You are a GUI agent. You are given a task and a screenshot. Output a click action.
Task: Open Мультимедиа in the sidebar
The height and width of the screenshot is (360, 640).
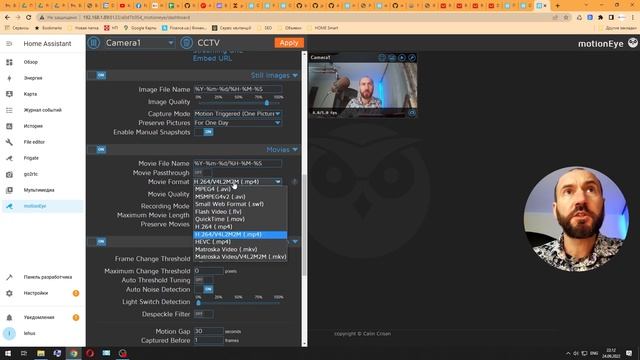click(x=42, y=190)
